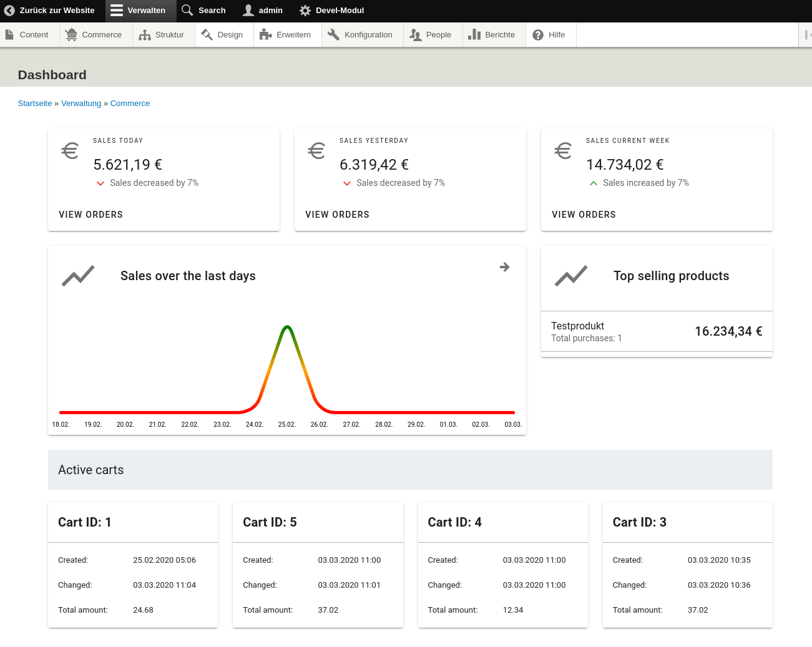The width and height of the screenshot is (812, 647).
Task: Click the Berichte bar chart icon
Action: tap(474, 35)
